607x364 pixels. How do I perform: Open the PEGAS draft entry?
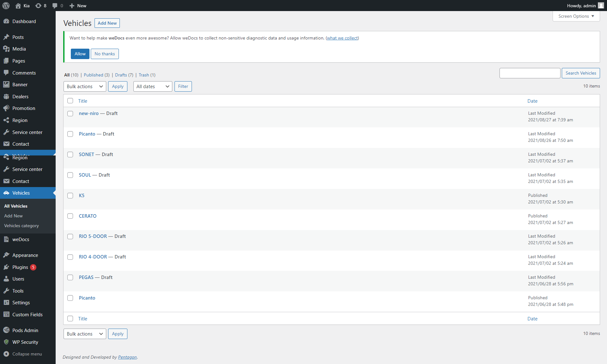click(x=86, y=277)
